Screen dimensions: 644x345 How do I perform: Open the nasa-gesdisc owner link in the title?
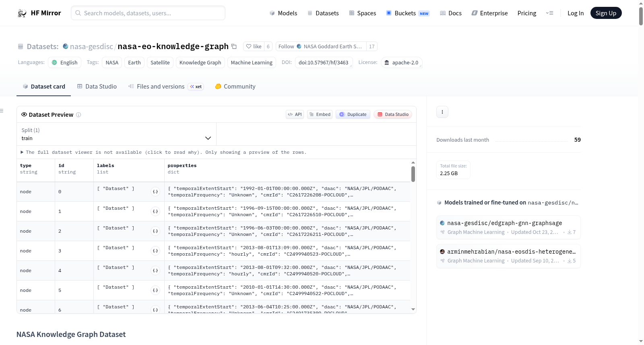91,46
